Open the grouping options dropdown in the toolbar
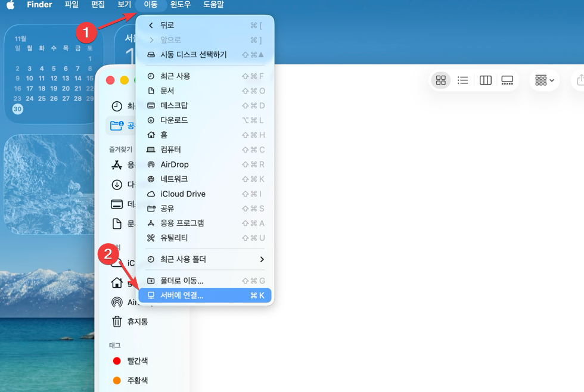This screenshot has height=392, width=584. [544, 80]
